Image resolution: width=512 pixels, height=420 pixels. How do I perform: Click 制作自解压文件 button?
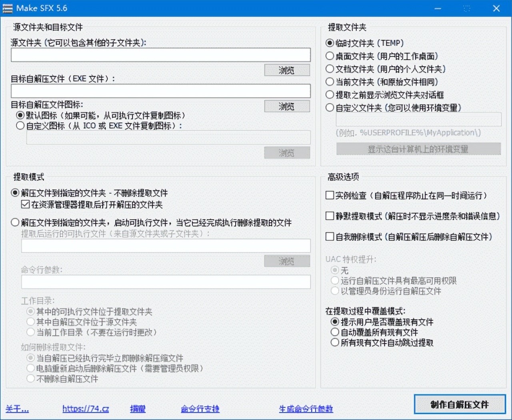coord(459,405)
